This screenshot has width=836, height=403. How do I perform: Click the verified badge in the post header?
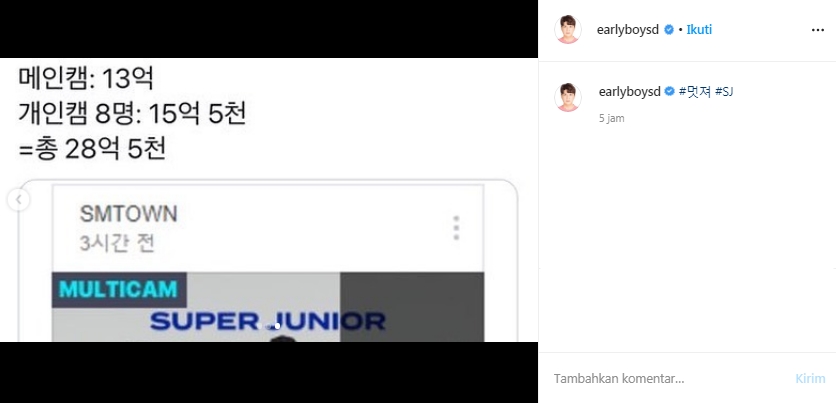(669, 30)
